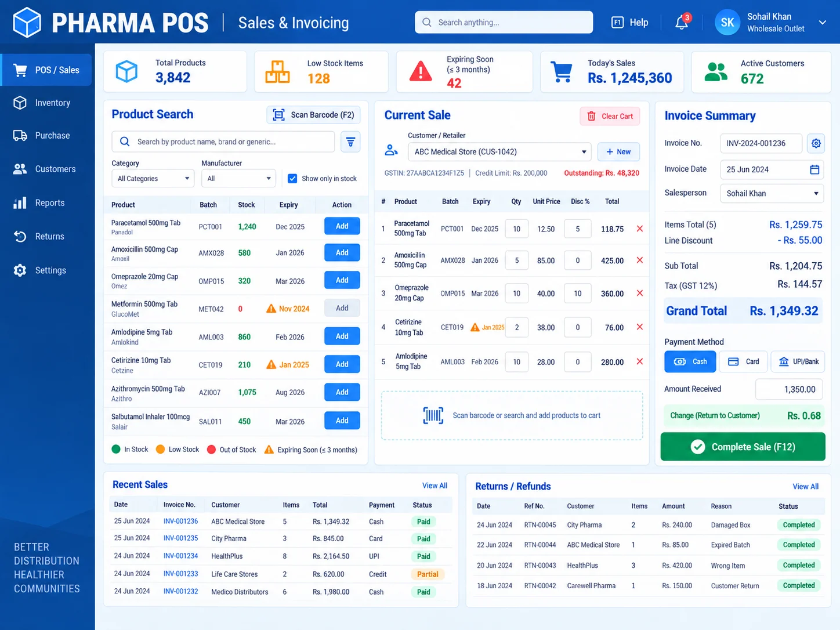Click the Grand Total Rs. 1,349.32 value

(784, 311)
